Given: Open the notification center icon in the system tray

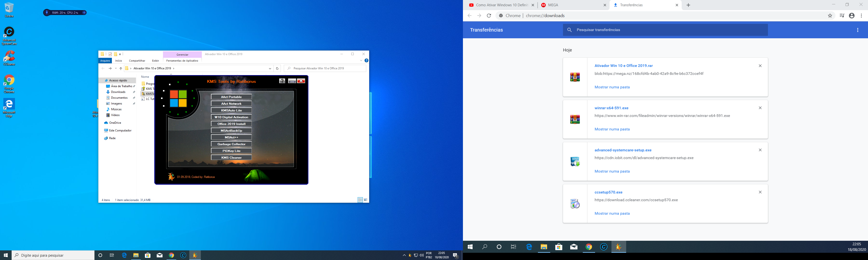Looking at the screenshot, I should [x=455, y=255].
